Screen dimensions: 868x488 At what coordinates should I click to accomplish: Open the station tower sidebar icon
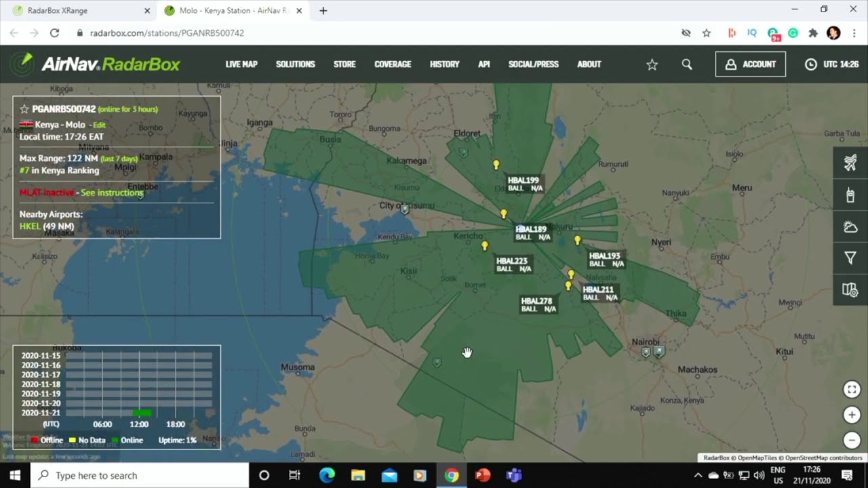[850, 195]
